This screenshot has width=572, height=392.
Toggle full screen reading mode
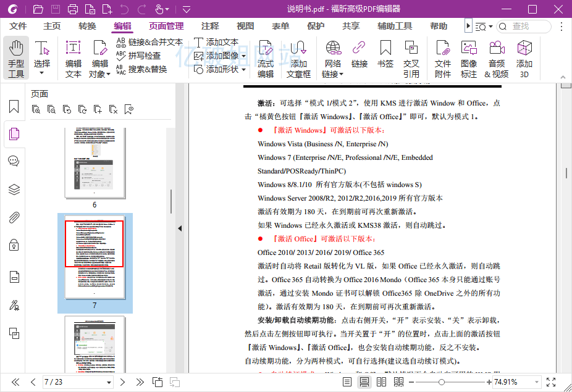point(551,382)
